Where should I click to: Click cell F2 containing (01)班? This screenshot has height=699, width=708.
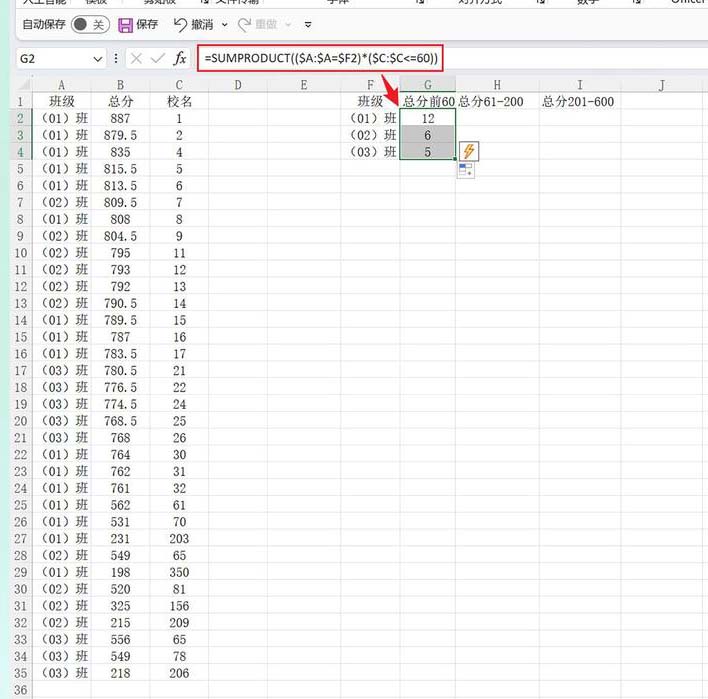[370, 118]
